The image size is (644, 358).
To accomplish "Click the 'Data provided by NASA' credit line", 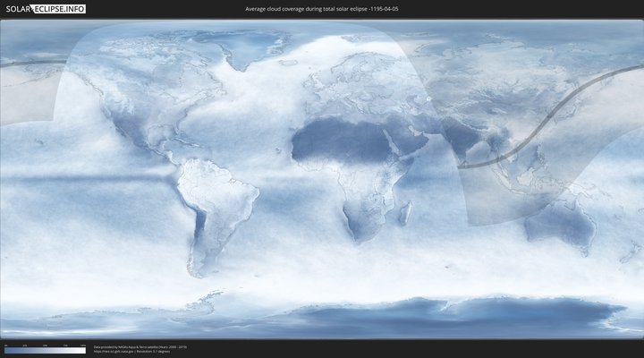I will 140,347.
